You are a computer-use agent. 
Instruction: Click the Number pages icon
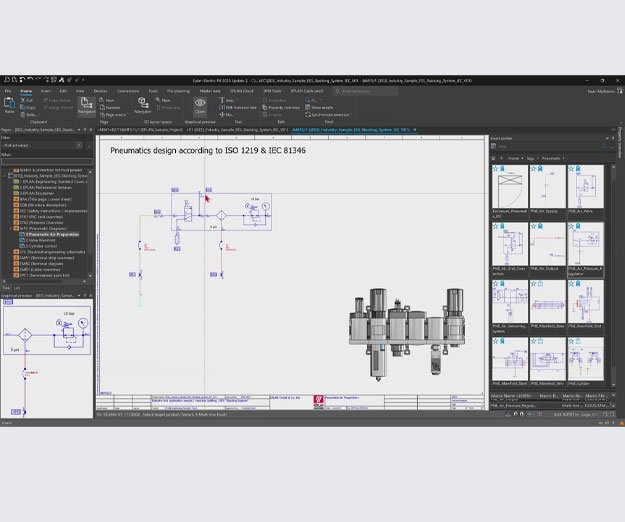coord(102,108)
